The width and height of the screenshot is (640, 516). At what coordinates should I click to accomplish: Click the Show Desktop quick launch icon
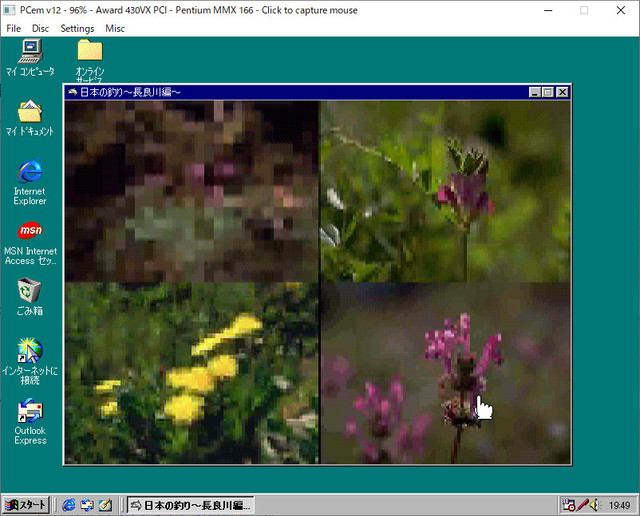click(105, 505)
